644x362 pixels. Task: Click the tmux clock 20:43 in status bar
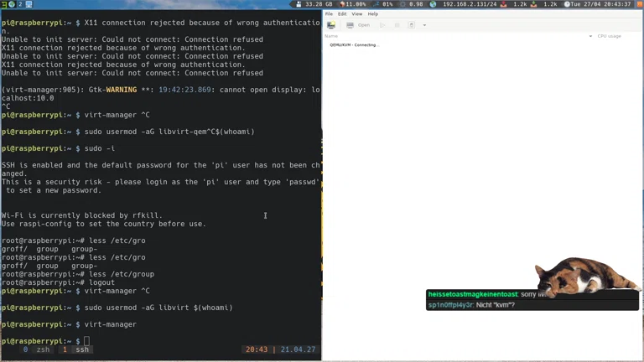pyautogui.click(x=257, y=349)
